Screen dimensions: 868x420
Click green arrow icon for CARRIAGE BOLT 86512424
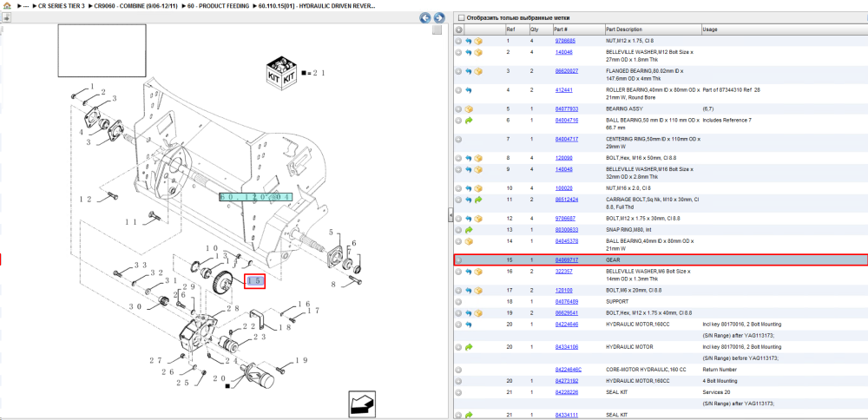click(x=478, y=200)
